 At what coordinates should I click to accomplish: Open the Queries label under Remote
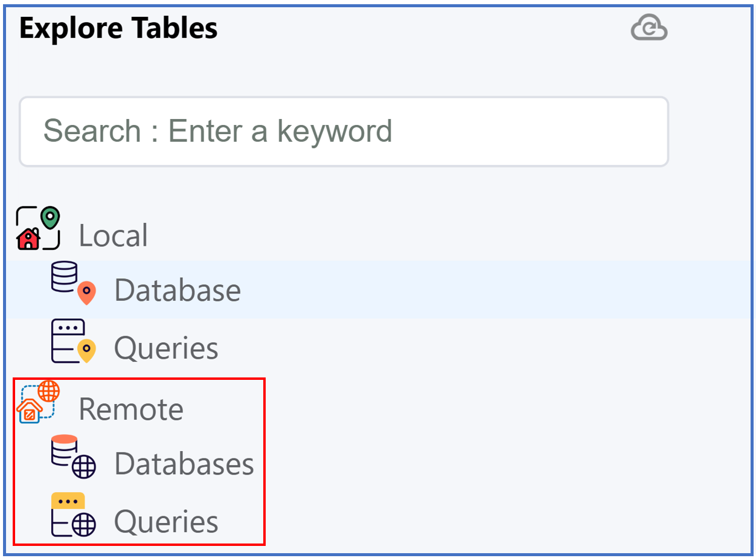166,522
